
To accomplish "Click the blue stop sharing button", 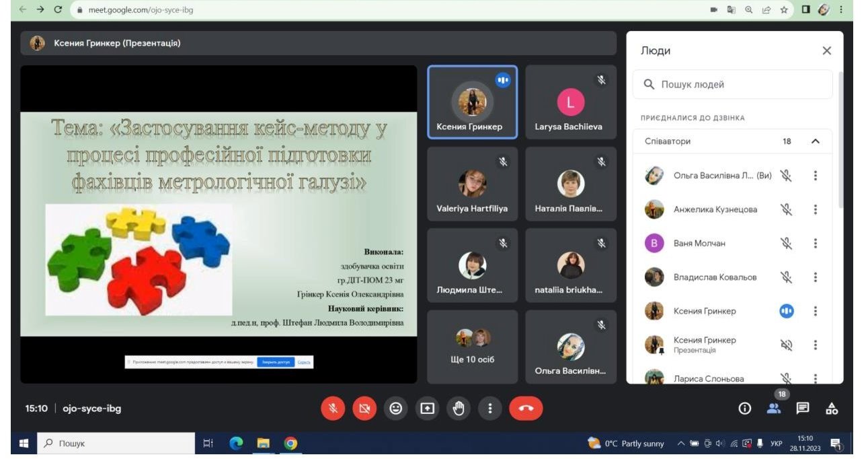I will point(275,362).
